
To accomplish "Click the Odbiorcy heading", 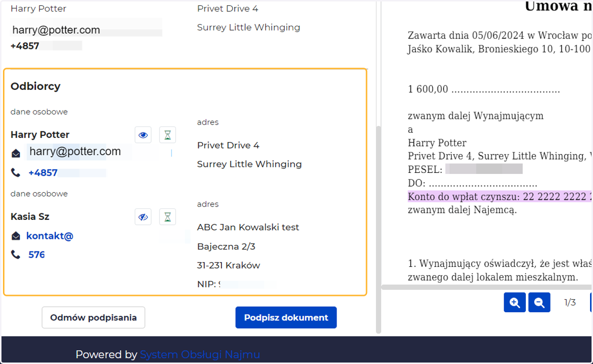I will [36, 86].
